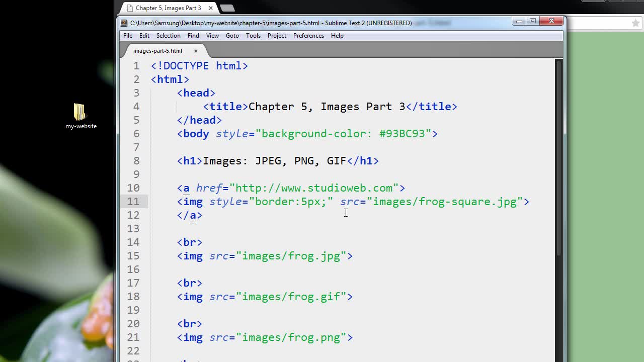Click the images/frog.gif path
The height and width of the screenshot is (362, 644).
point(291,297)
